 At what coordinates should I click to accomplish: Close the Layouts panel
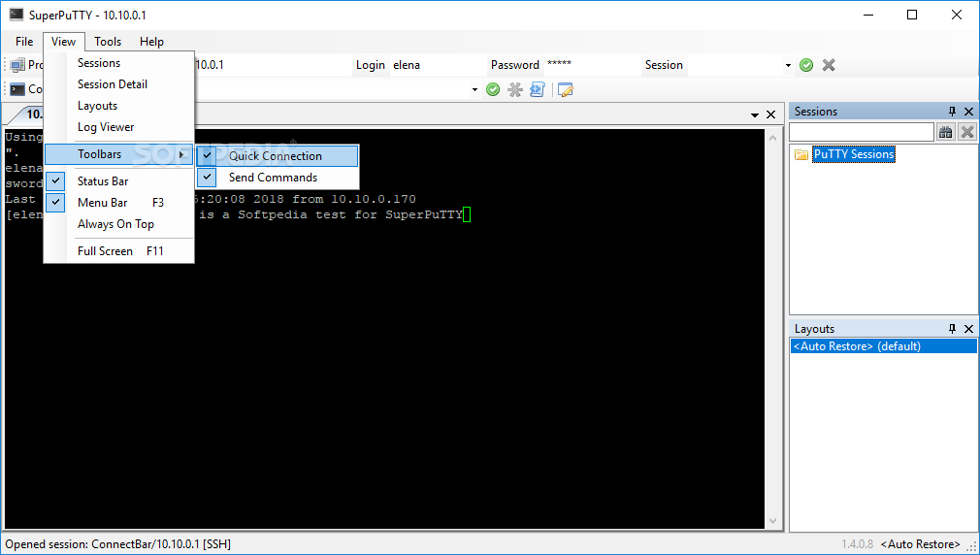point(968,329)
